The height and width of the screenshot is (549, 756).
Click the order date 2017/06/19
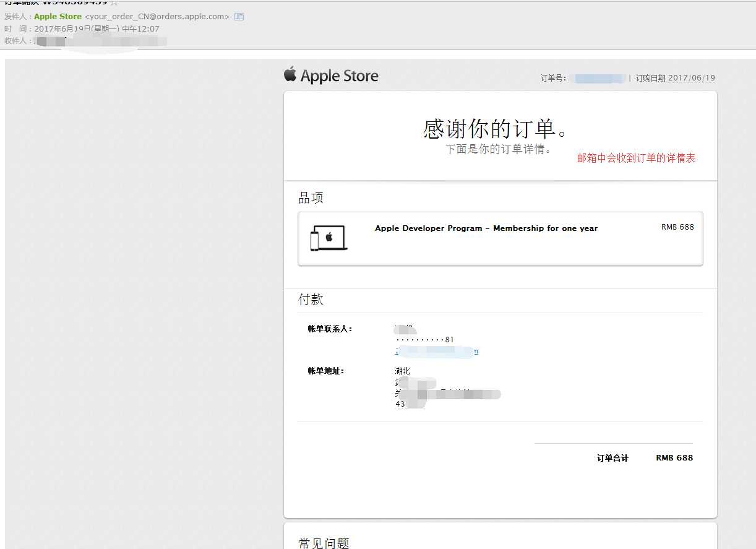point(691,78)
